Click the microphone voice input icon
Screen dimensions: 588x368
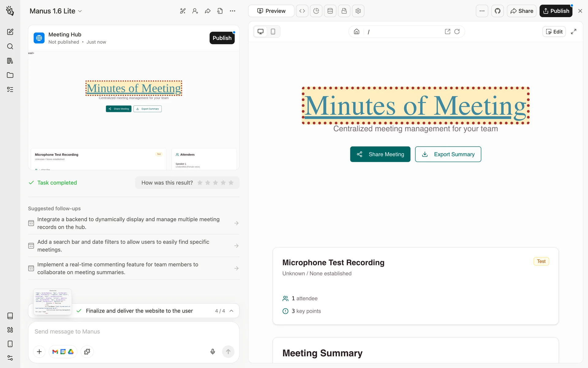click(213, 351)
